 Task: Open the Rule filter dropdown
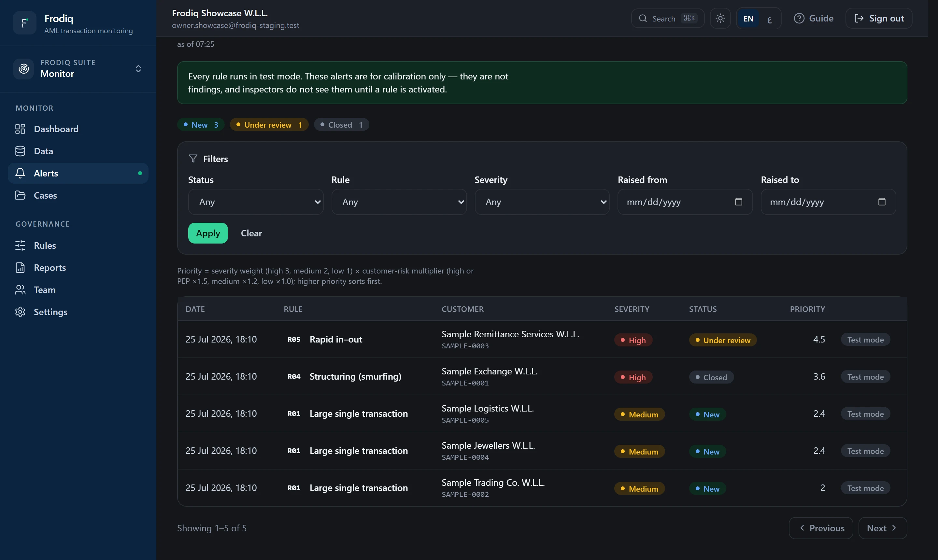[399, 202]
